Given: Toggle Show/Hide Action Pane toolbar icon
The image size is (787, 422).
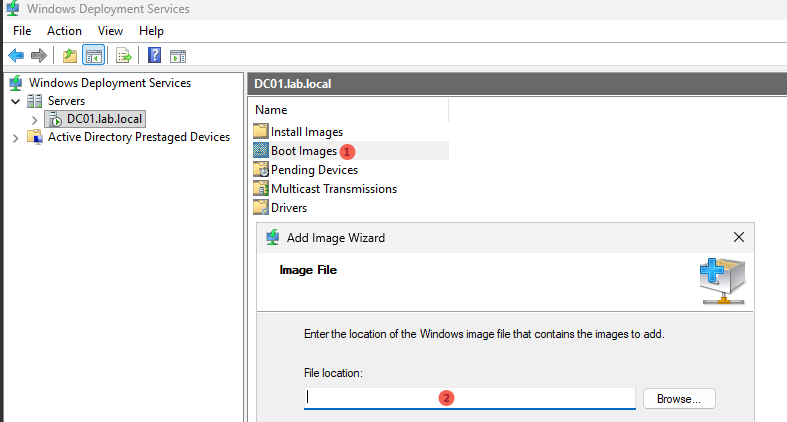Looking at the screenshot, I should coord(178,55).
